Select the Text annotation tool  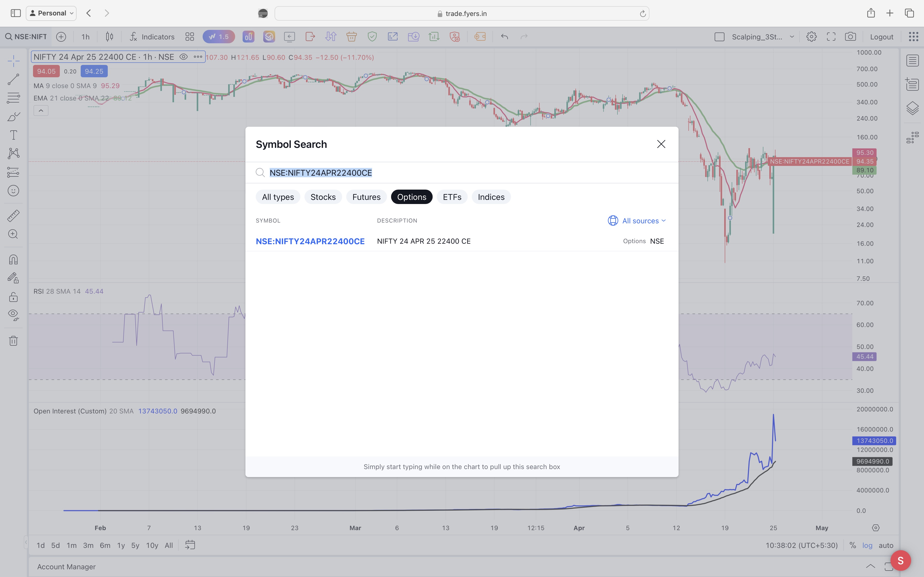click(x=13, y=135)
